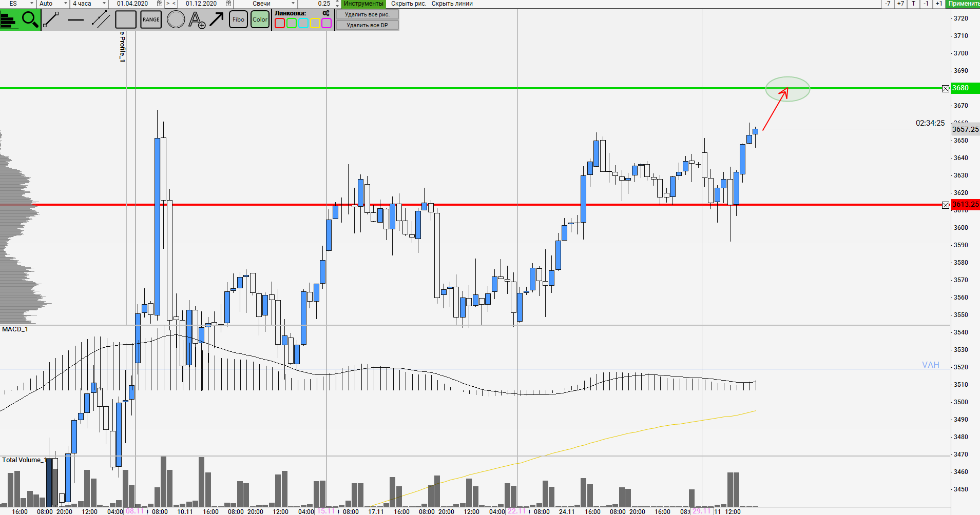
Task: Shift period back with -7 button
Action: click(888, 4)
